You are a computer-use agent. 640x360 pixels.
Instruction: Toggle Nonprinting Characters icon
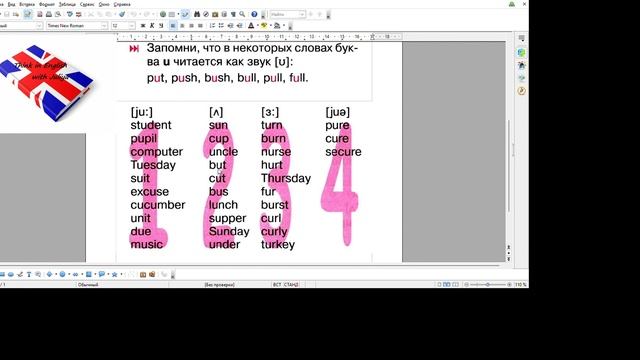click(233, 14)
